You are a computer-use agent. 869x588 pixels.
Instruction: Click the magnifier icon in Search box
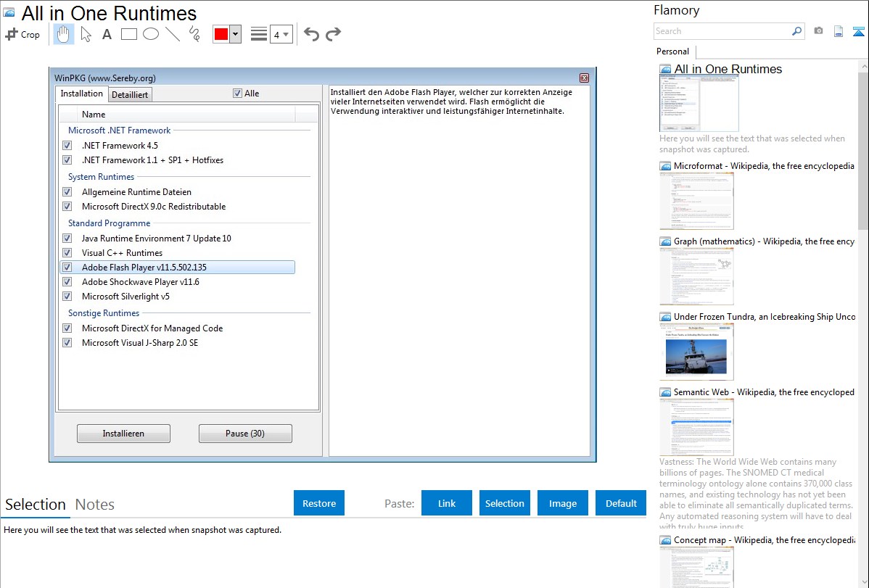click(796, 31)
